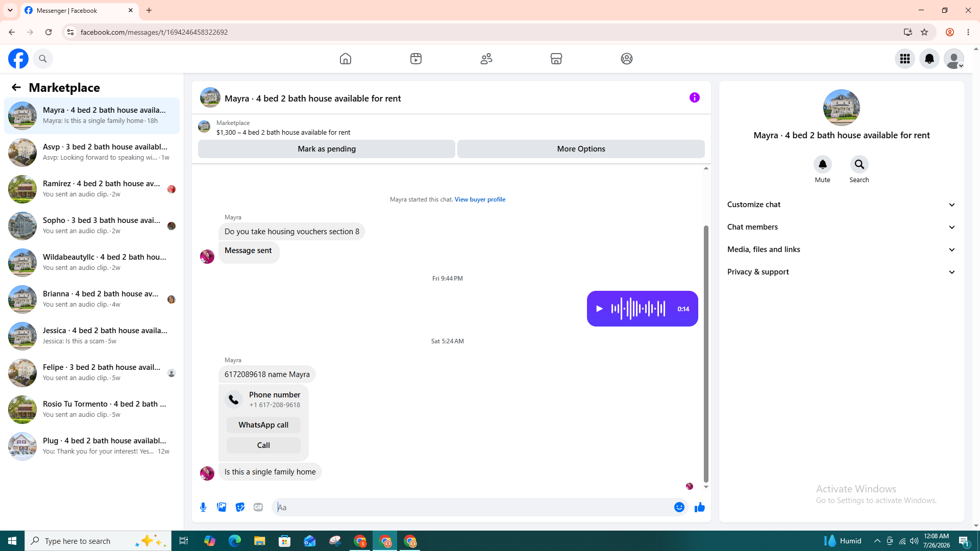Image resolution: width=980 pixels, height=551 pixels.
Task: Click the chat header listing thumbnail
Action: click(210, 97)
